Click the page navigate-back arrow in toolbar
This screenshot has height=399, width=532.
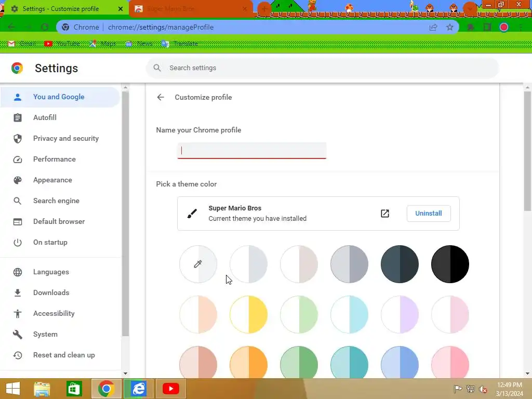11,27
